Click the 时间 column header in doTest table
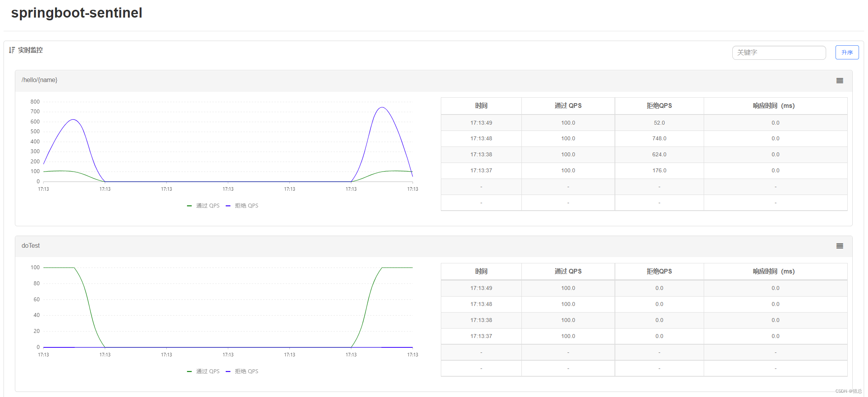 481,271
